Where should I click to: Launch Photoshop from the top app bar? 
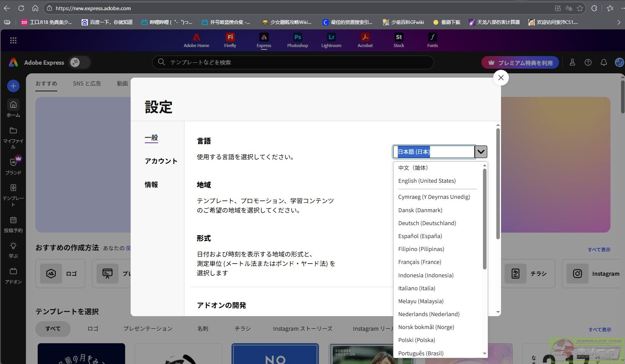pos(297,40)
